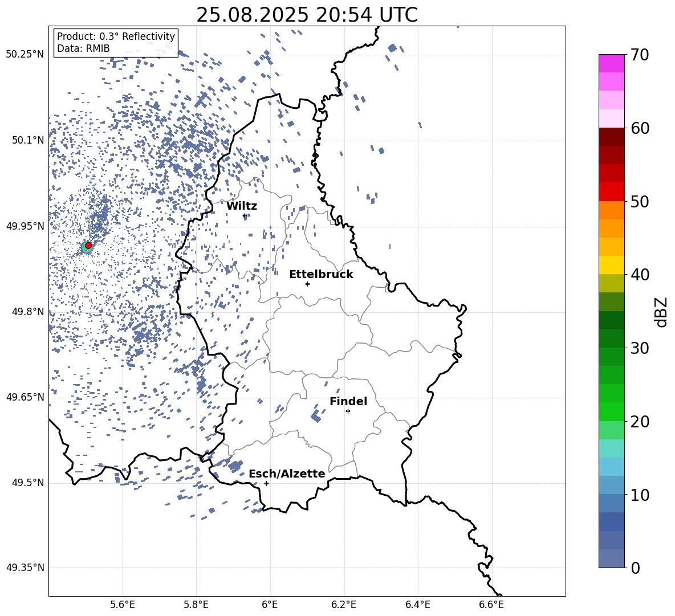Click the colorbar tick label 10
Viewport: 675px width, 616px height.
point(640,495)
